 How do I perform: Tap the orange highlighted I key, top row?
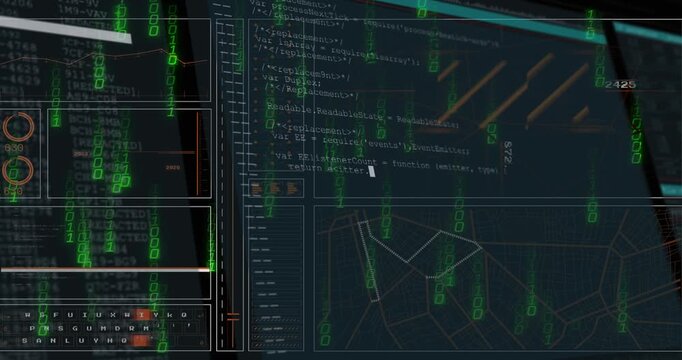[141, 315]
